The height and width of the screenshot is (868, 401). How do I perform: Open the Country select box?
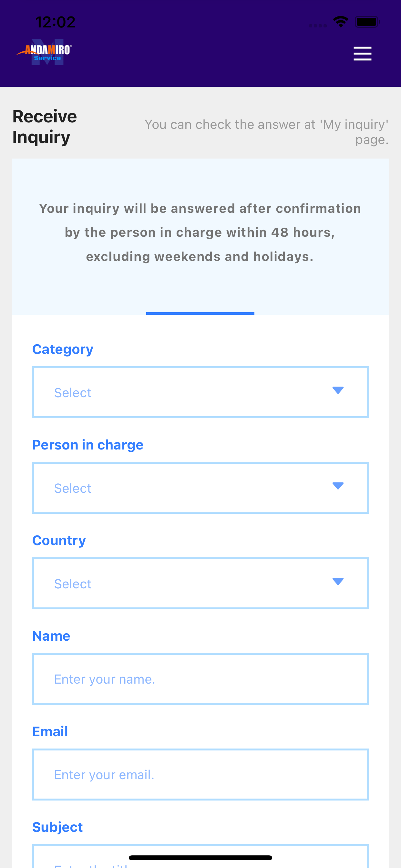pyautogui.click(x=200, y=583)
